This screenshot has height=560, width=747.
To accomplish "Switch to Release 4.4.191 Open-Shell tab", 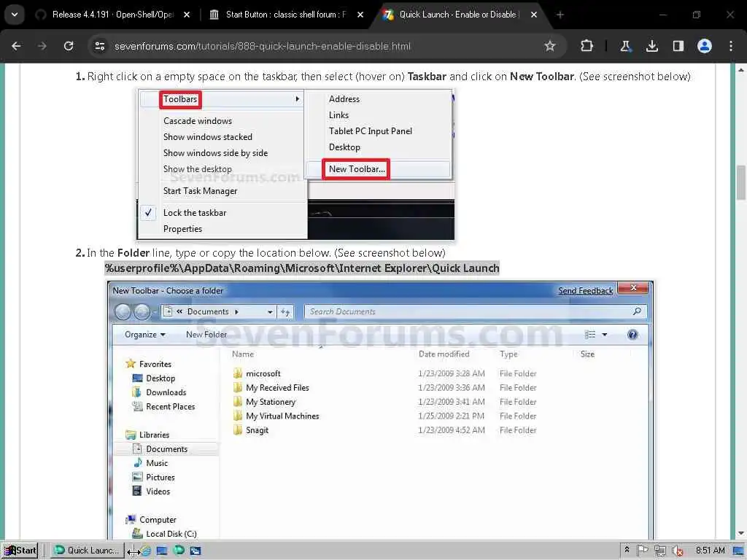I will click(x=112, y=15).
